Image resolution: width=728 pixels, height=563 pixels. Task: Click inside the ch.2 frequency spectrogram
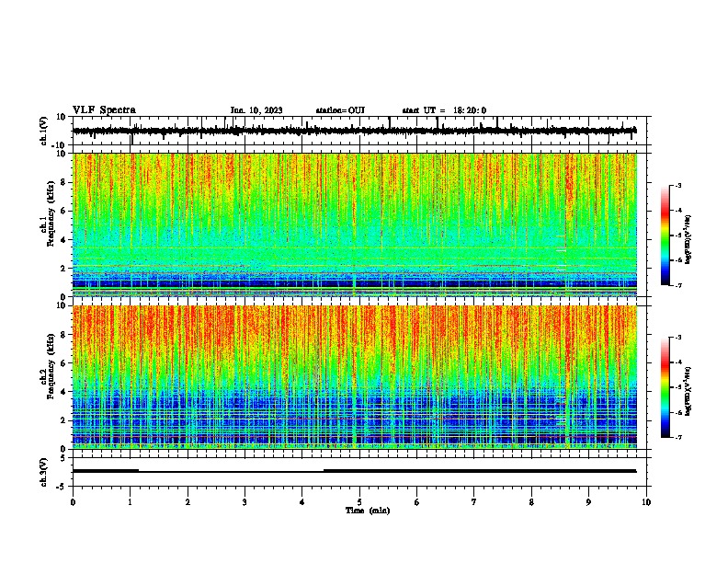coord(354,377)
